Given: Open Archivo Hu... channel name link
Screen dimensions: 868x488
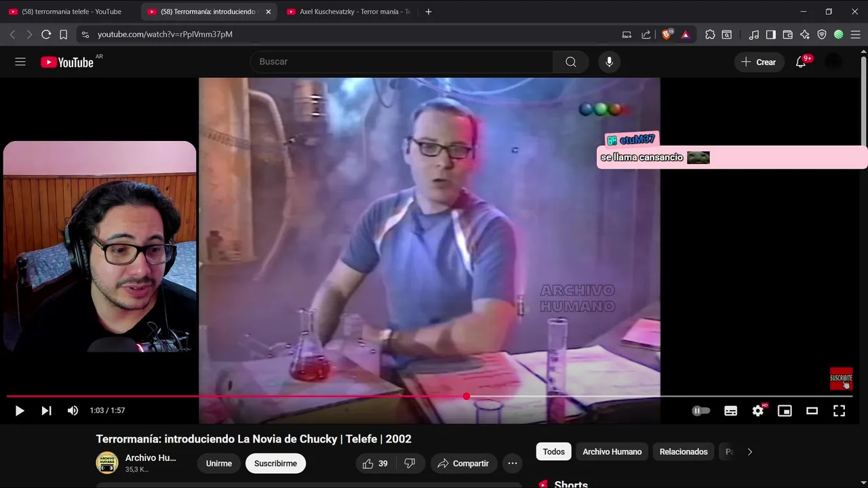Looking at the screenshot, I should 151,458.
